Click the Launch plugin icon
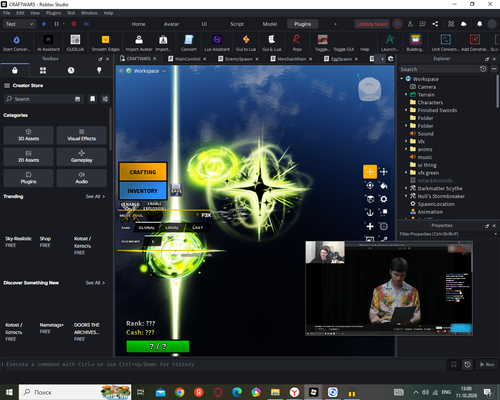The width and height of the screenshot is (500, 400). click(x=390, y=40)
